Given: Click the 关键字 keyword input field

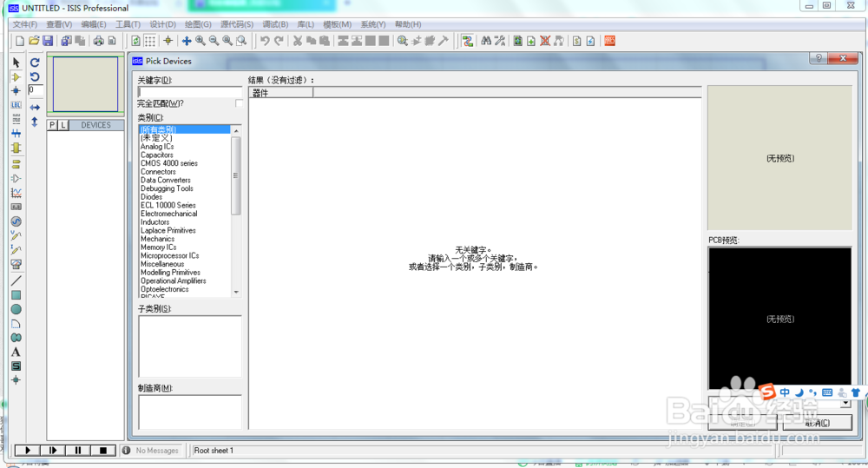Looking at the screenshot, I should pos(190,92).
